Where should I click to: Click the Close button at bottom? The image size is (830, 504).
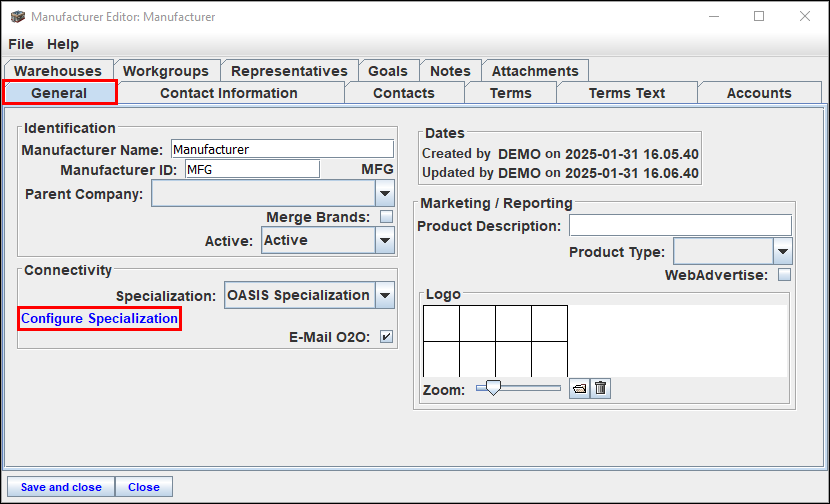tap(143, 487)
